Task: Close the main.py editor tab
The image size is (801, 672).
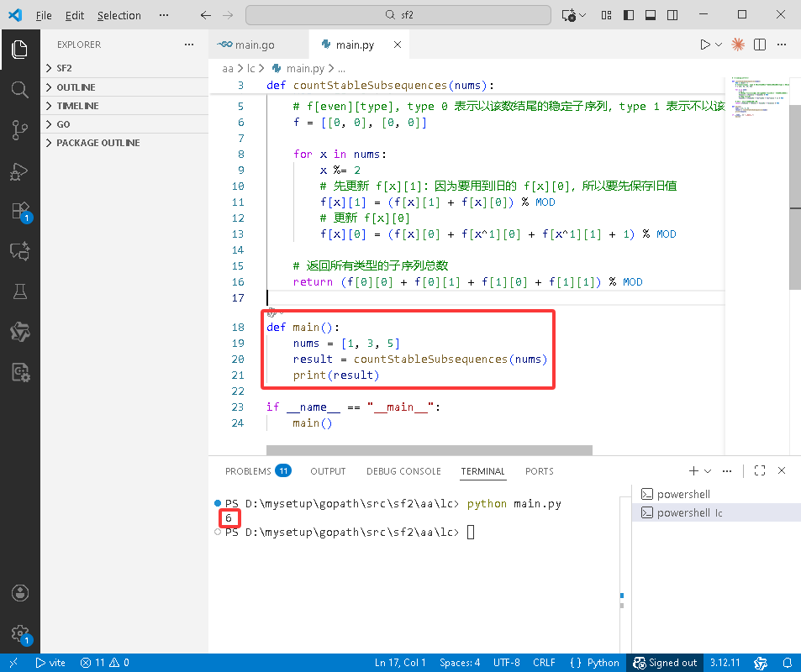Action: click(x=398, y=45)
